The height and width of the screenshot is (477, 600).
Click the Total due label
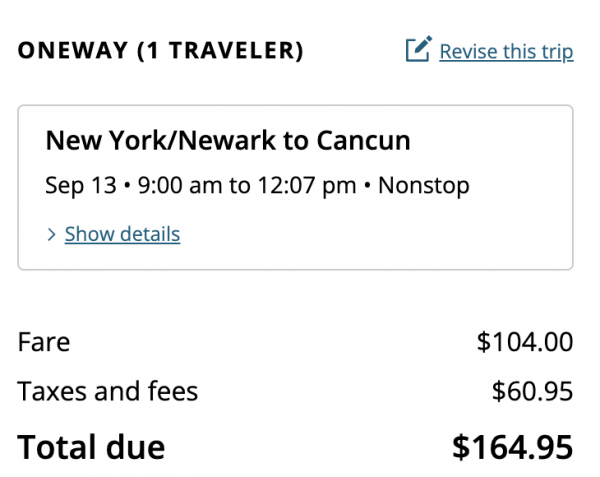click(x=91, y=446)
